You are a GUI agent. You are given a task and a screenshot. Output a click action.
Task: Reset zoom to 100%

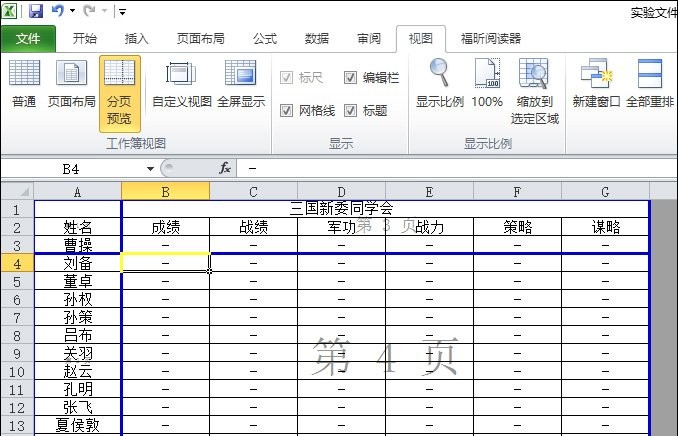click(x=487, y=83)
